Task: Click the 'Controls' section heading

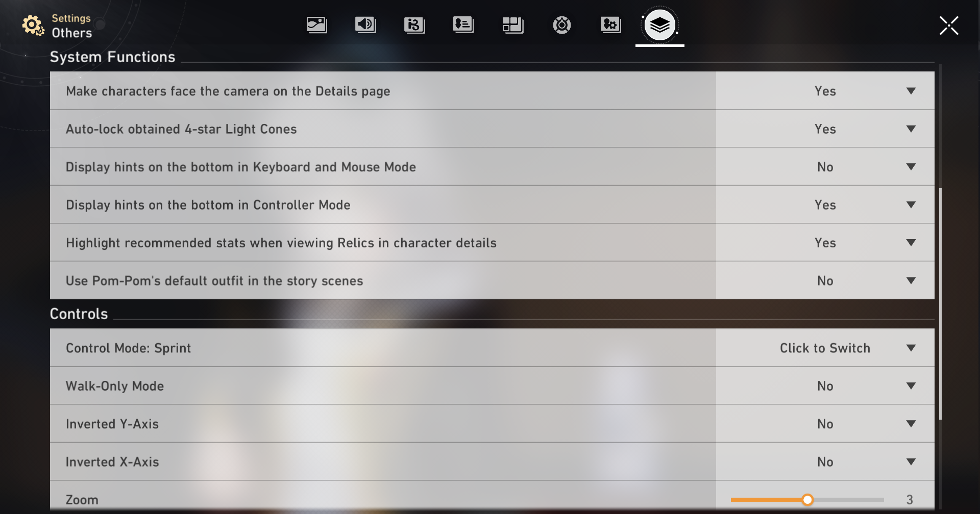Action: click(x=79, y=314)
